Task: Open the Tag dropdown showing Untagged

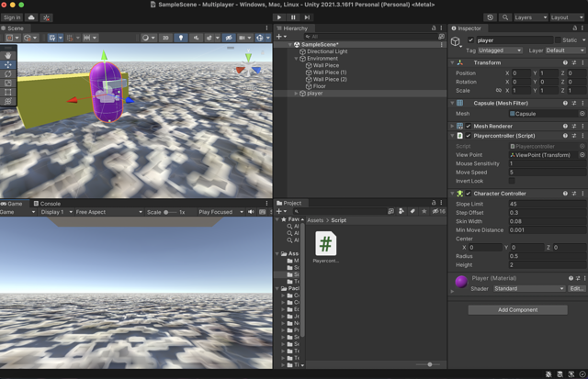Action: tap(501, 50)
